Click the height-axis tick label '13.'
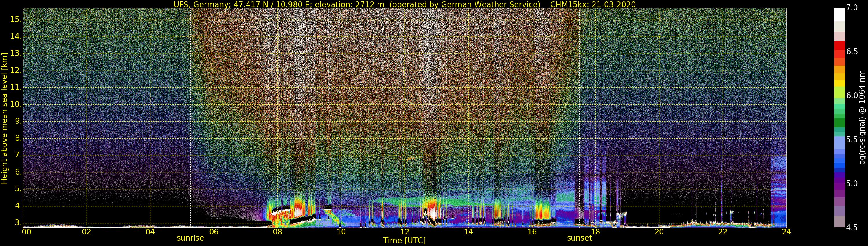Screen dimensions: 868x246 pyautogui.click(x=16, y=54)
